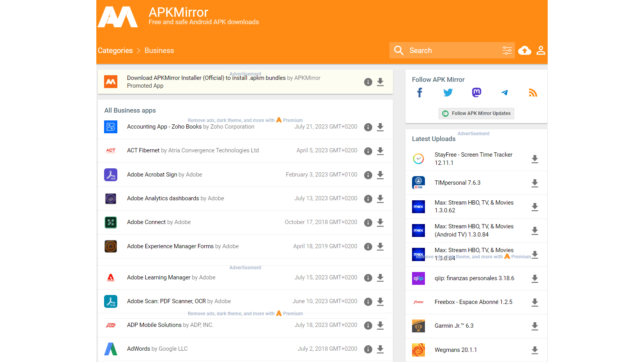Open APKMirror's Twitter page
Screen dimensions: 644x362
tap(448, 93)
